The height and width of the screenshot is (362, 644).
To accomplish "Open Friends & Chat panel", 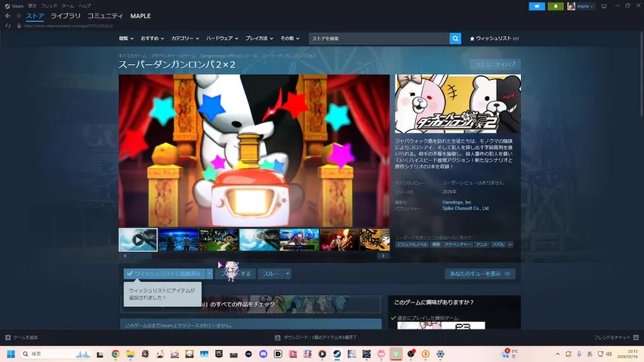I will [616, 337].
